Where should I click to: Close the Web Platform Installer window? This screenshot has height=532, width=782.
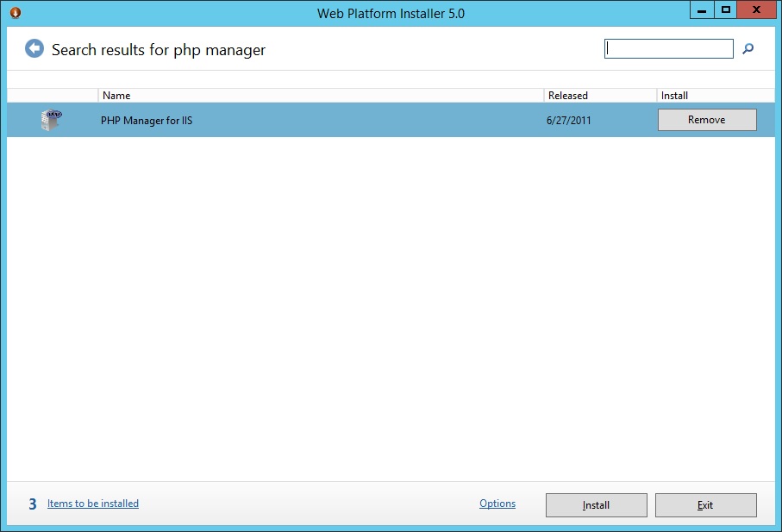point(756,10)
